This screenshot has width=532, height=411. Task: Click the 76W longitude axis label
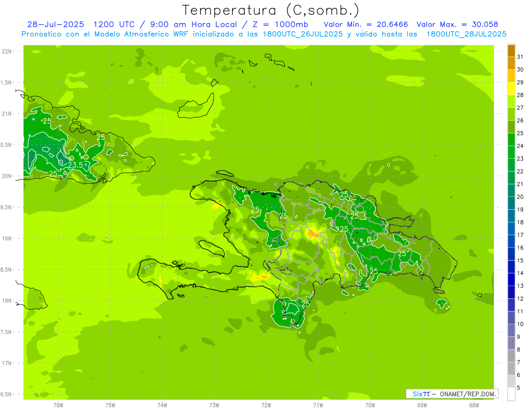pos(58,405)
